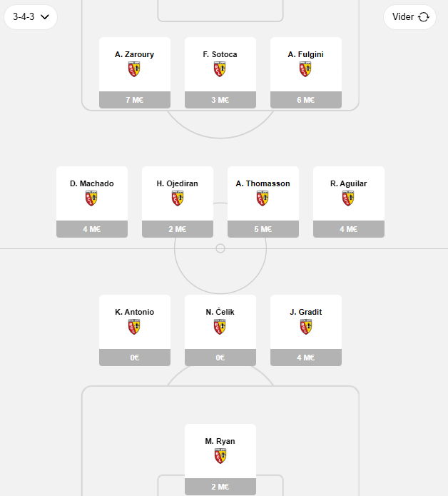
Task: Select the K. Antonio player name
Action: point(134,312)
